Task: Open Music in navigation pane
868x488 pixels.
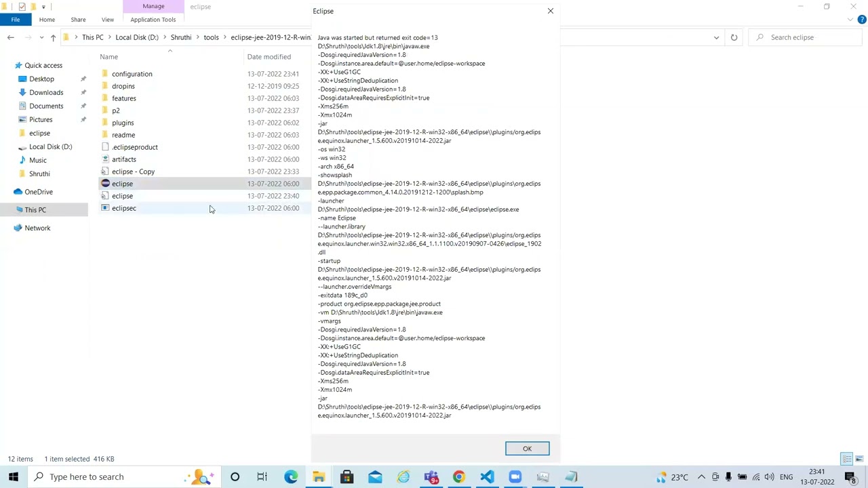Action: pos(38,160)
